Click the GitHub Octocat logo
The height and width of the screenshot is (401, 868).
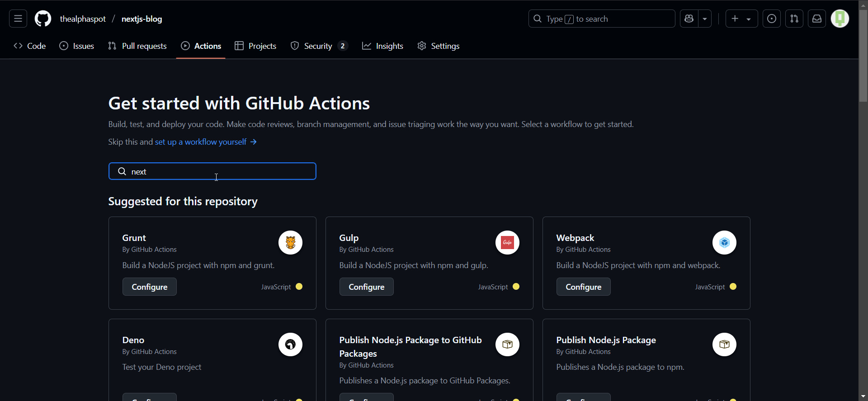click(43, 19)
